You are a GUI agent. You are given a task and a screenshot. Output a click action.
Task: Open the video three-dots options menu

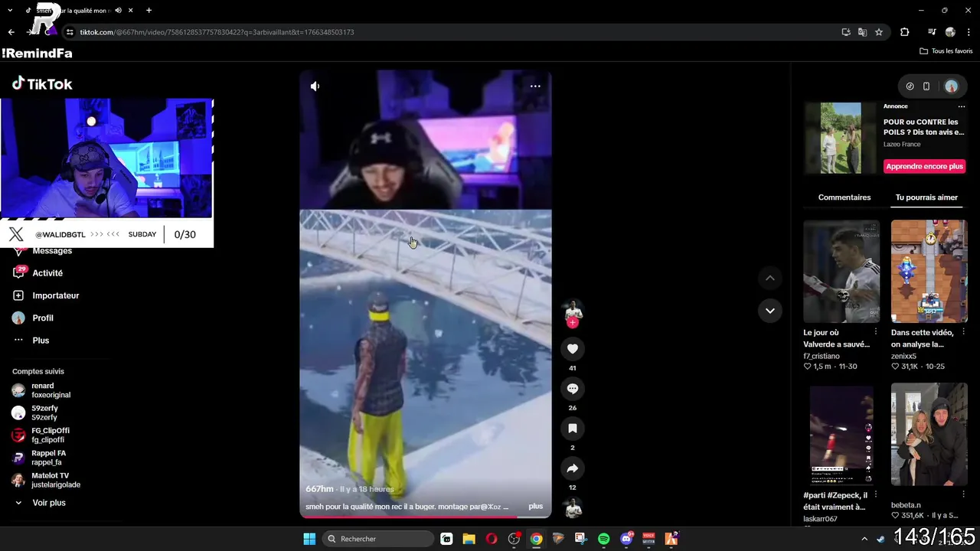tap(535, 86)
